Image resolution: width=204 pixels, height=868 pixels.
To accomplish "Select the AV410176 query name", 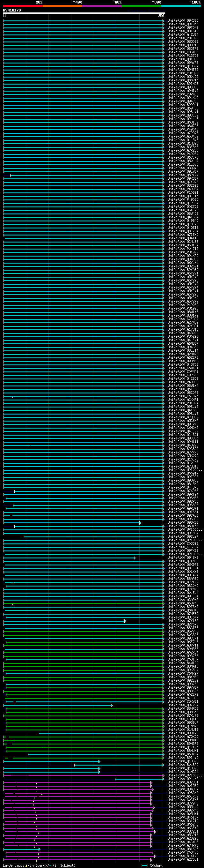I will click(12, 11).
